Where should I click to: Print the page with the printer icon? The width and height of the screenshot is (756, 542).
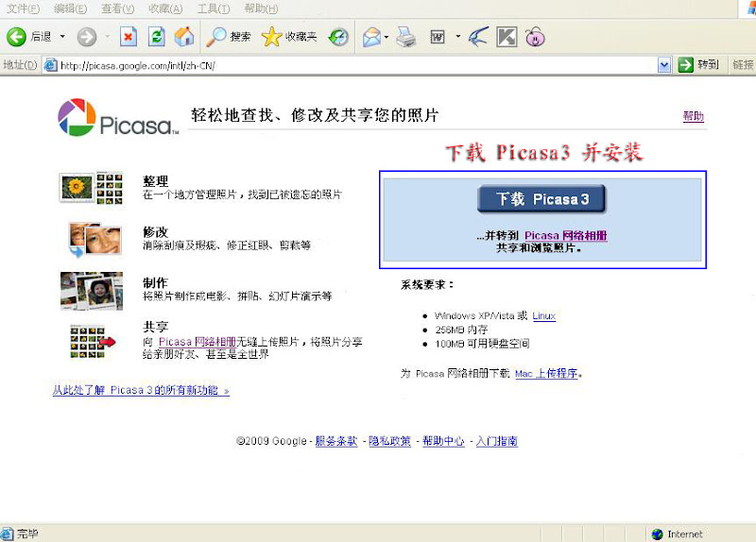[406, 37]
